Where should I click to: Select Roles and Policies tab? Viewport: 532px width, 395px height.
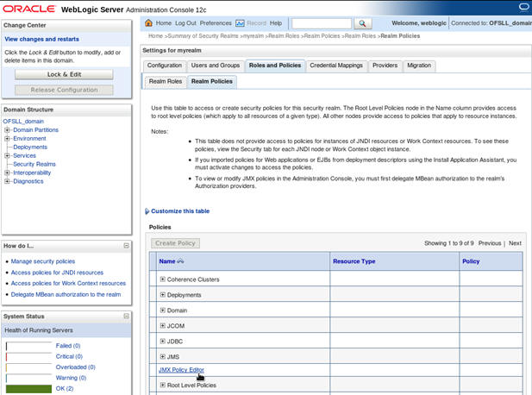(275, 66)
